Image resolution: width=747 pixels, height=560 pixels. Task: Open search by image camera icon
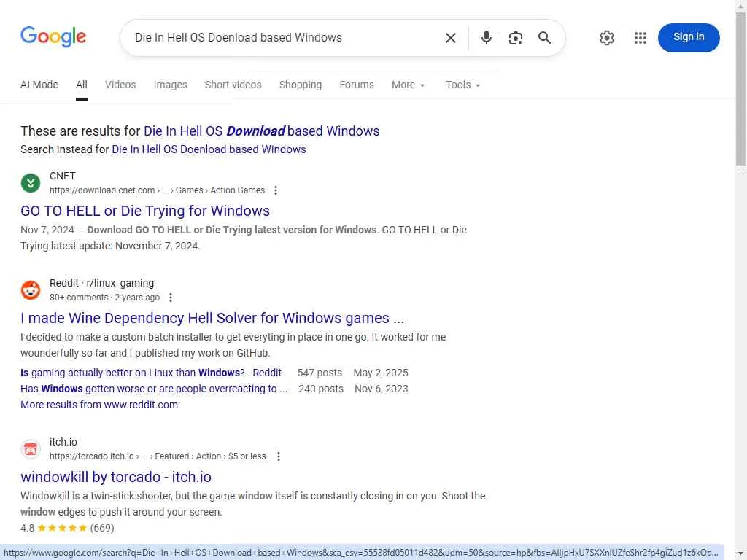coord(515,38)
